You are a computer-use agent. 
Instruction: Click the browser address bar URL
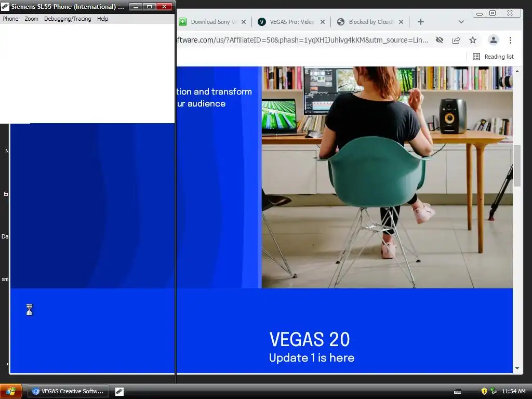(302, 40)
